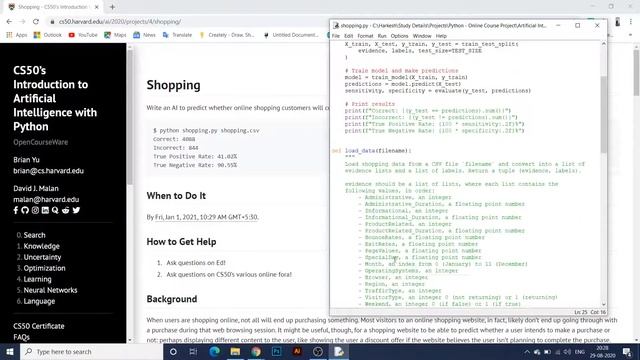Open the FAQs sidebar link
Screen dimensions: 640x360
(x=21, y=337)
